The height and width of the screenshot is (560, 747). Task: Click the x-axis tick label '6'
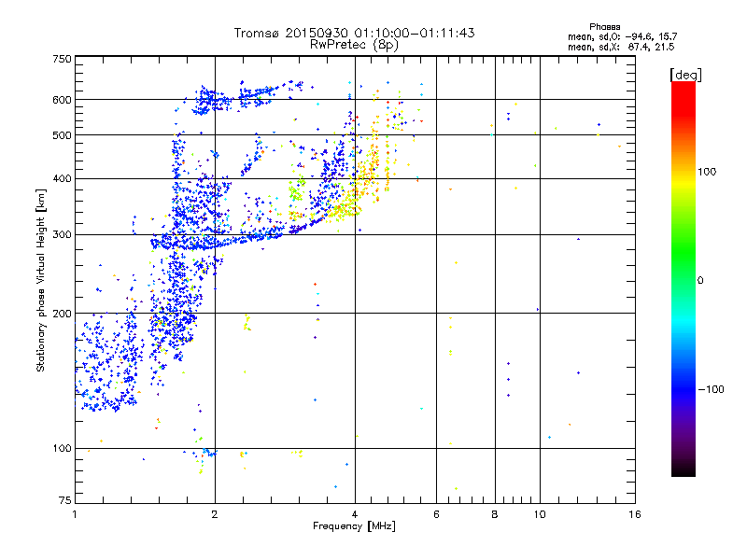436,514
